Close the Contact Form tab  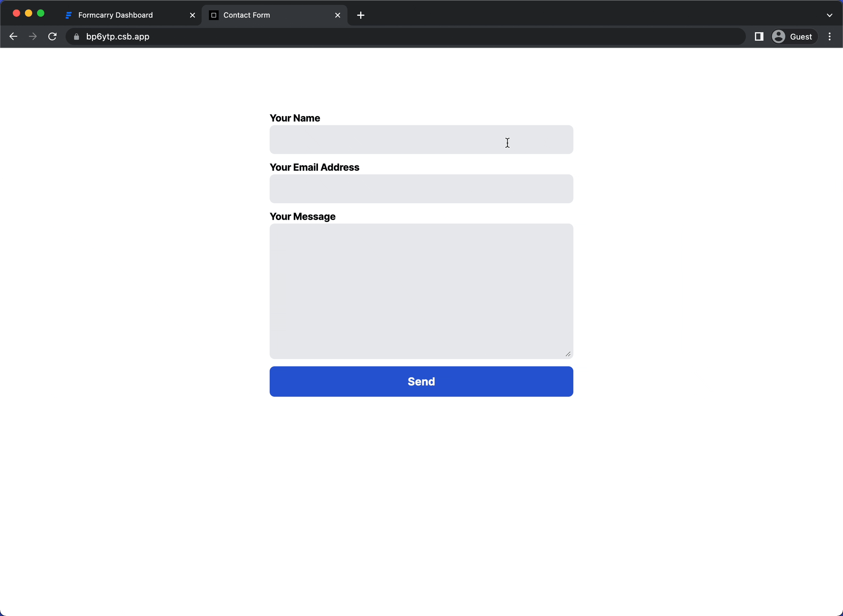click(338, 15)
